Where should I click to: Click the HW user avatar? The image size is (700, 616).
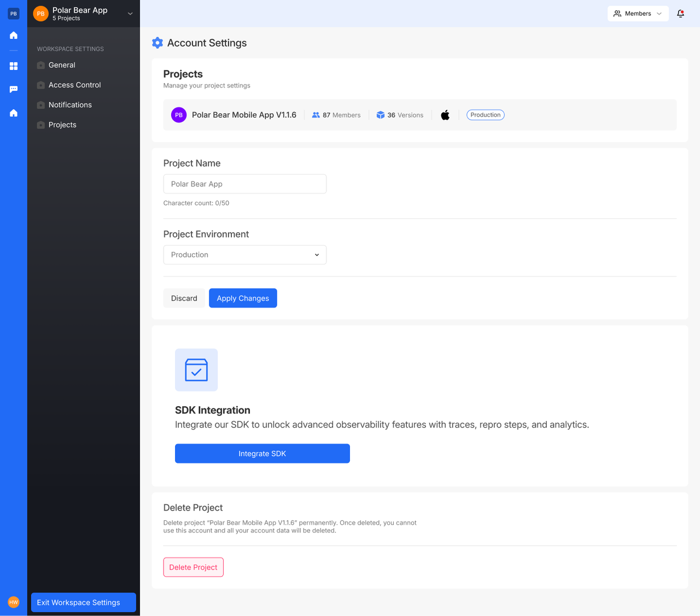click(14, 602)
